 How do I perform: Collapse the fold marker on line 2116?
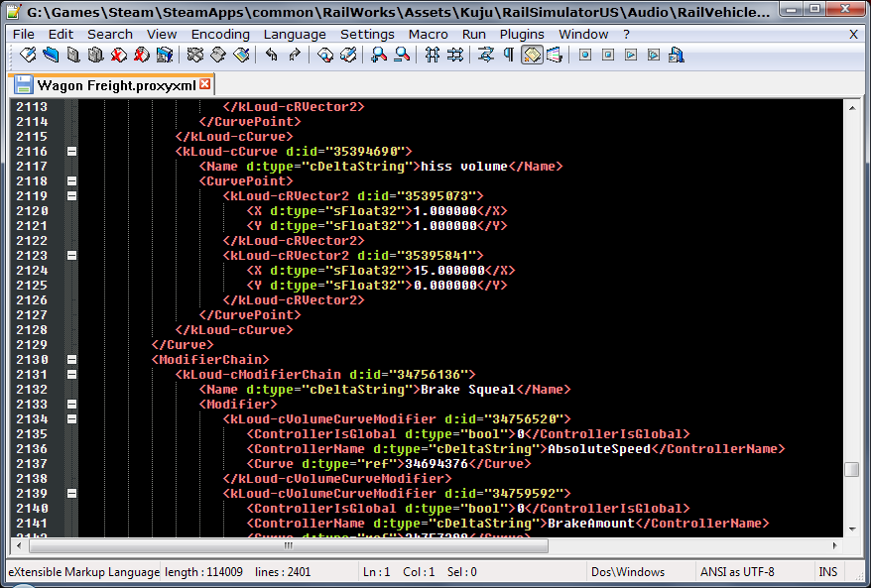71,152
